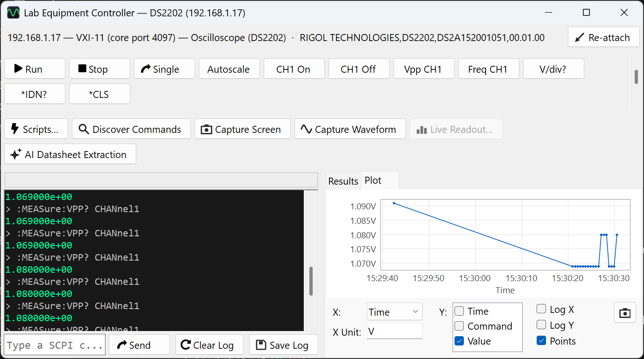This screenshot has height=359, width=644.
Task: Clear the command log
Action: coord(210,345)
